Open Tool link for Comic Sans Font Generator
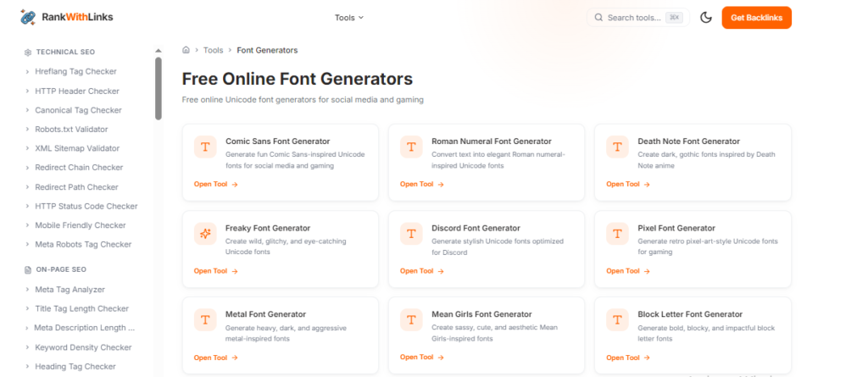Screen dimensions: 868x377 [x=216, y=185]
